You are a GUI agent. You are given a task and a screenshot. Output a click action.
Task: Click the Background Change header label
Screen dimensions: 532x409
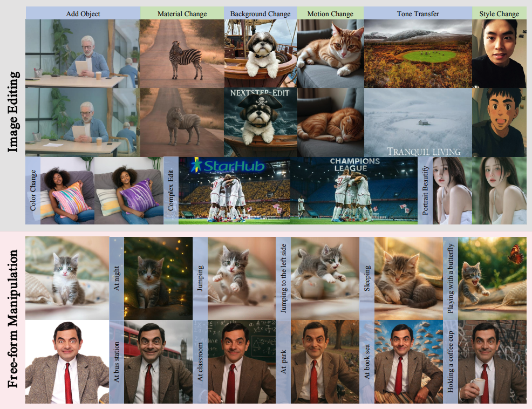tap(260, 13)
